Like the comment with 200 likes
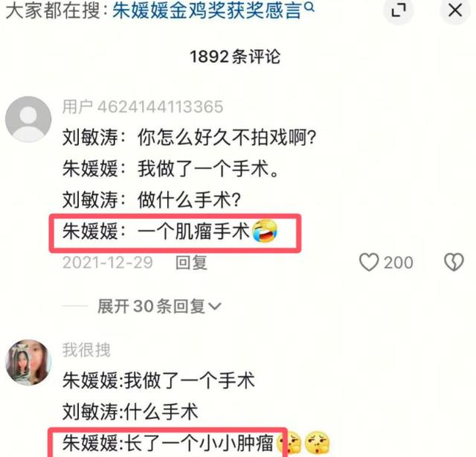Image resolution: width=476 pixels, height=457 pixels. tap(369, 262)
